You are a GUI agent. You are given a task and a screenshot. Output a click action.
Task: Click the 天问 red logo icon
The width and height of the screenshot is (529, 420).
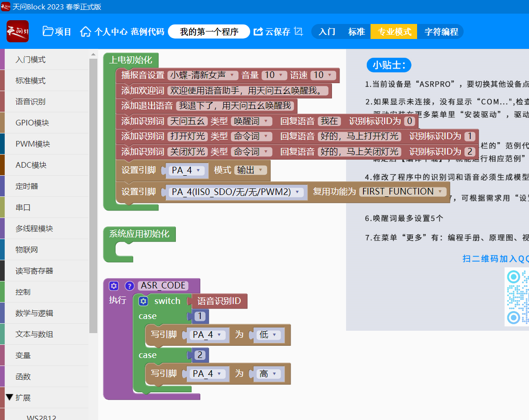(x=17, y=31)
